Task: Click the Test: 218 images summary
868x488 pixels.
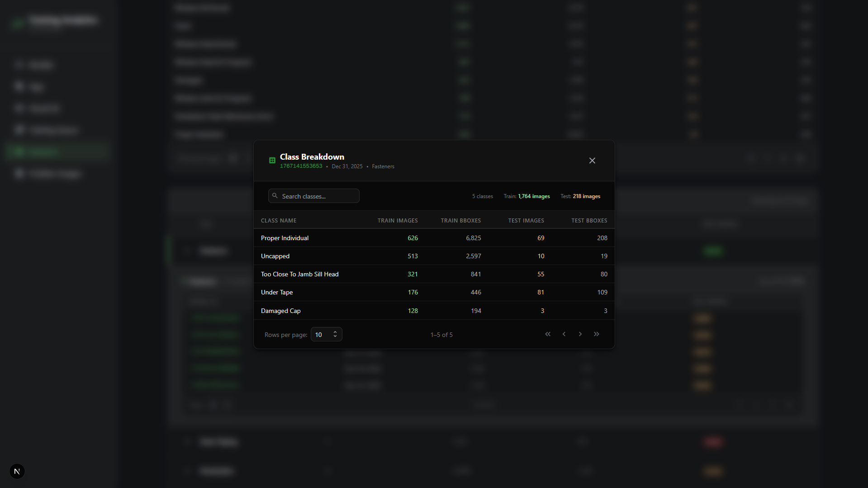Action: tap(580, 196)
